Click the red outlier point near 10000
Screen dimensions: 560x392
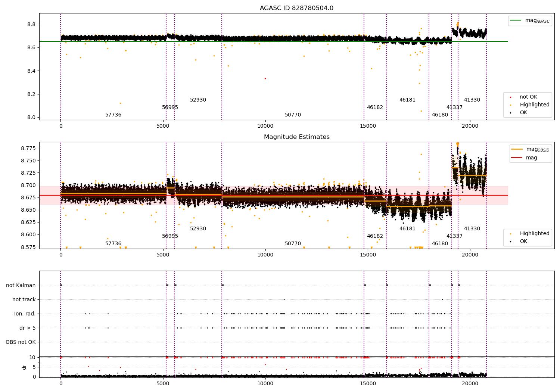coord(265,78)
